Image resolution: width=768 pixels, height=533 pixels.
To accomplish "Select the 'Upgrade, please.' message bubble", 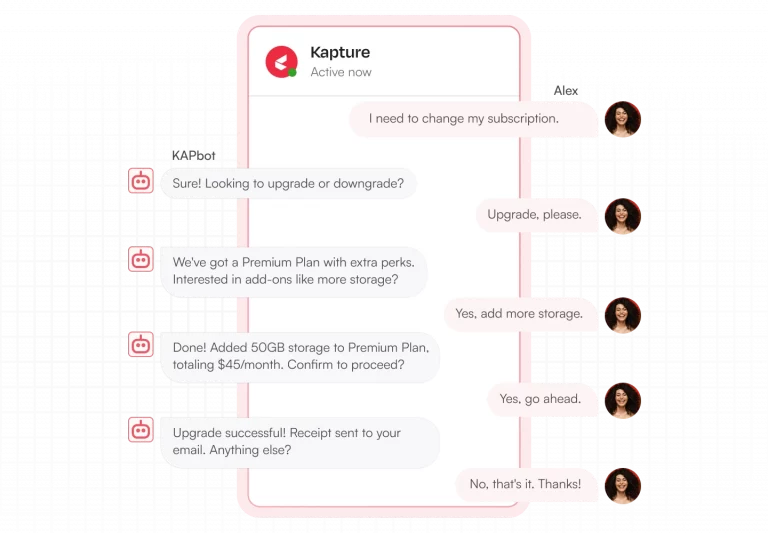I will coord(537,215).
